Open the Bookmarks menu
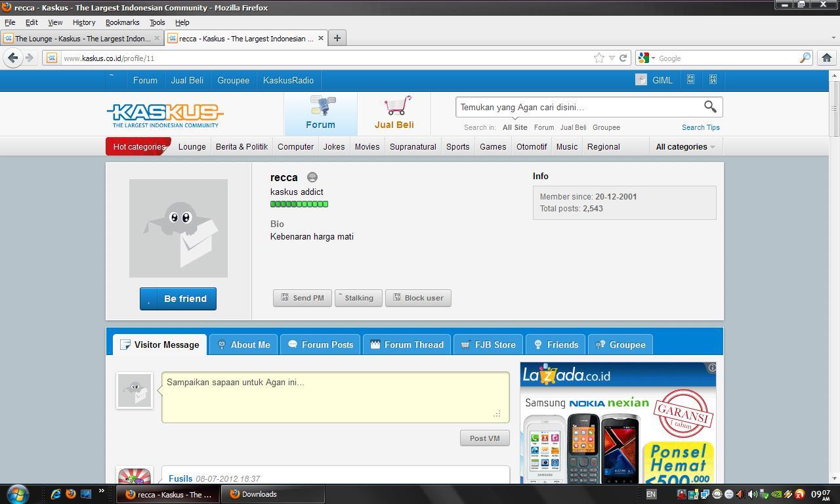840x504 pixels. tap(122, 22)
